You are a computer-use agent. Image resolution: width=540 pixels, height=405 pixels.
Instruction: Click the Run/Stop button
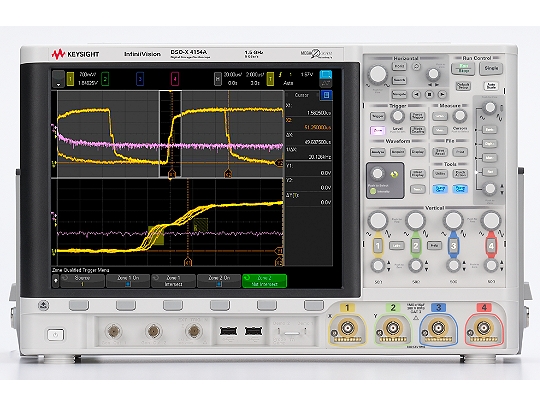(463, 69)
